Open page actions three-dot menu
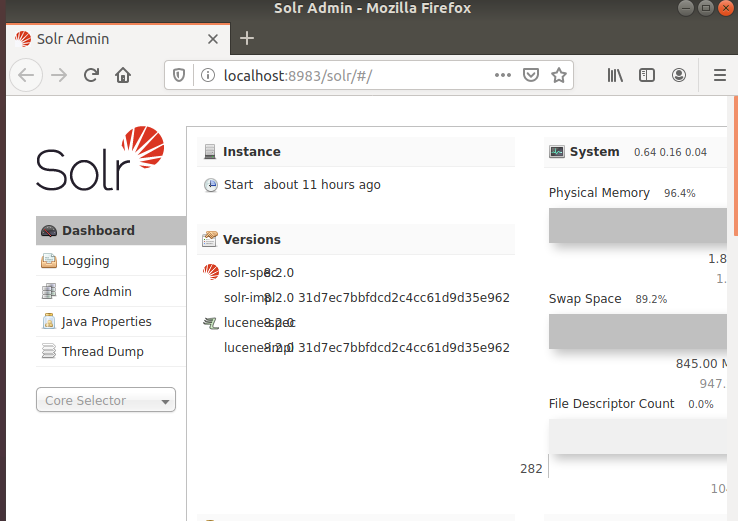Image resolution: width=738 pixels, height=521 pixels. click(503, 75)
